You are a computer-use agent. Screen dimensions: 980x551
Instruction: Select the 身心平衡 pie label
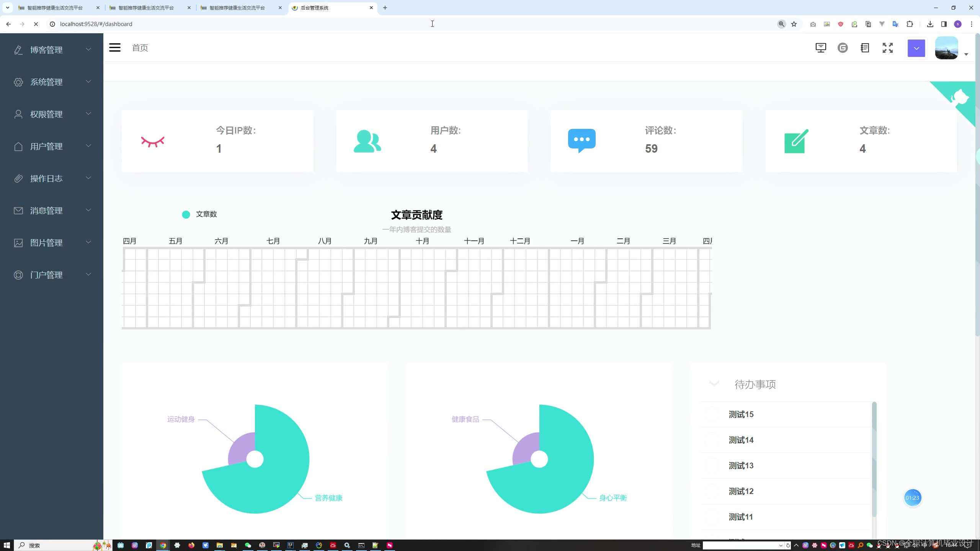[x=613, y=498]
